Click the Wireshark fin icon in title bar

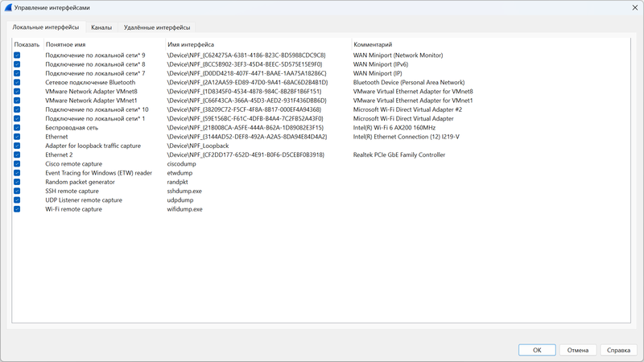point(8,8)
